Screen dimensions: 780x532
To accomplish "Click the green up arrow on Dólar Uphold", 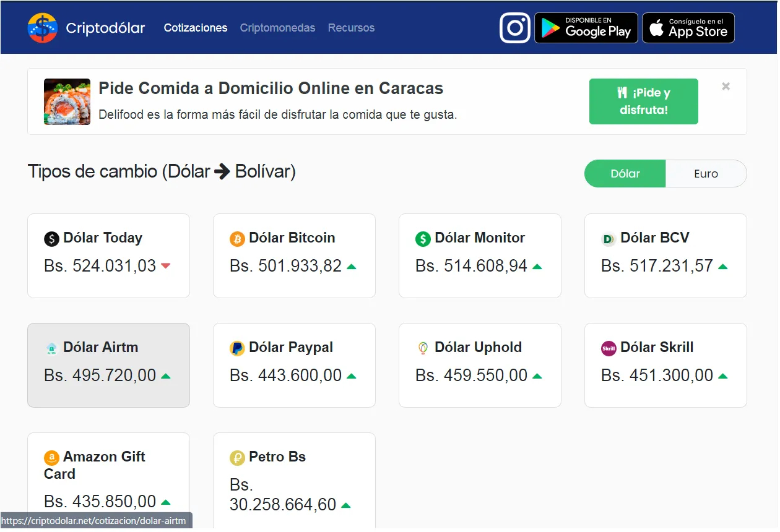I will click(537, 376).
